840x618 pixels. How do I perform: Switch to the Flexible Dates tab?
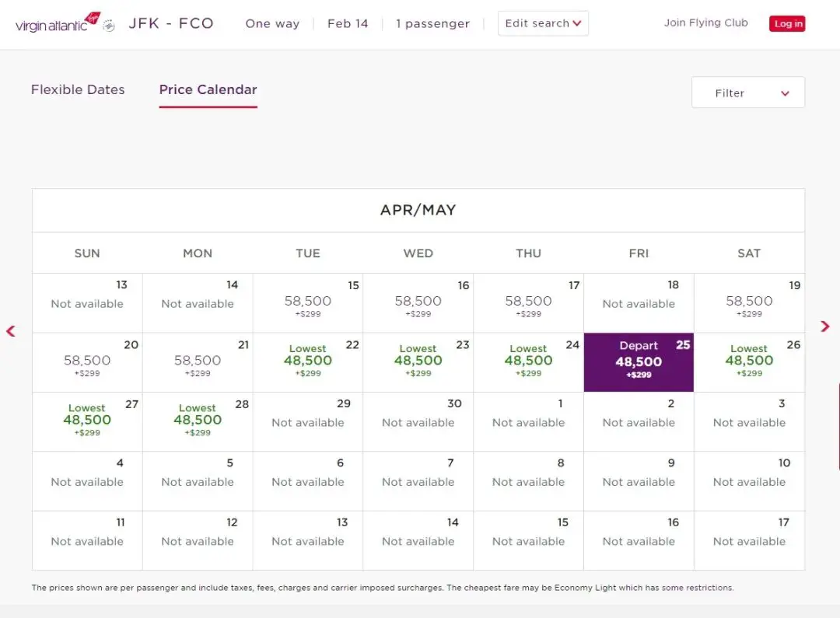[78, 89]
